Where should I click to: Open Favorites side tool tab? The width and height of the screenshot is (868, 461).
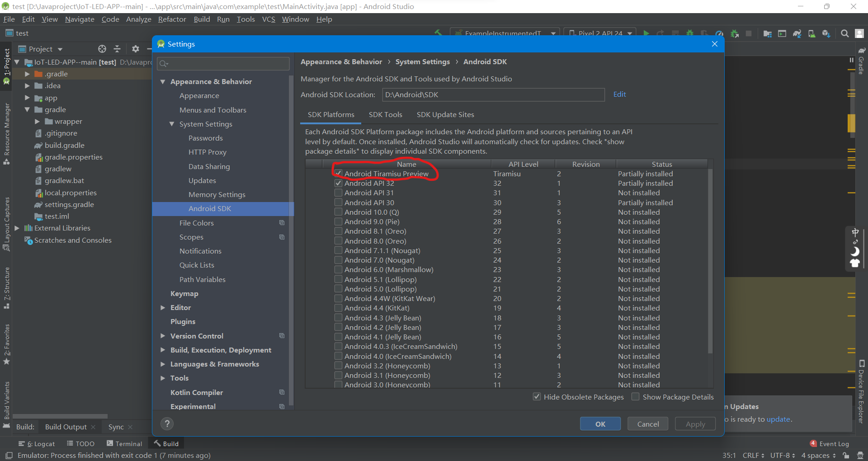click(6, 344)
